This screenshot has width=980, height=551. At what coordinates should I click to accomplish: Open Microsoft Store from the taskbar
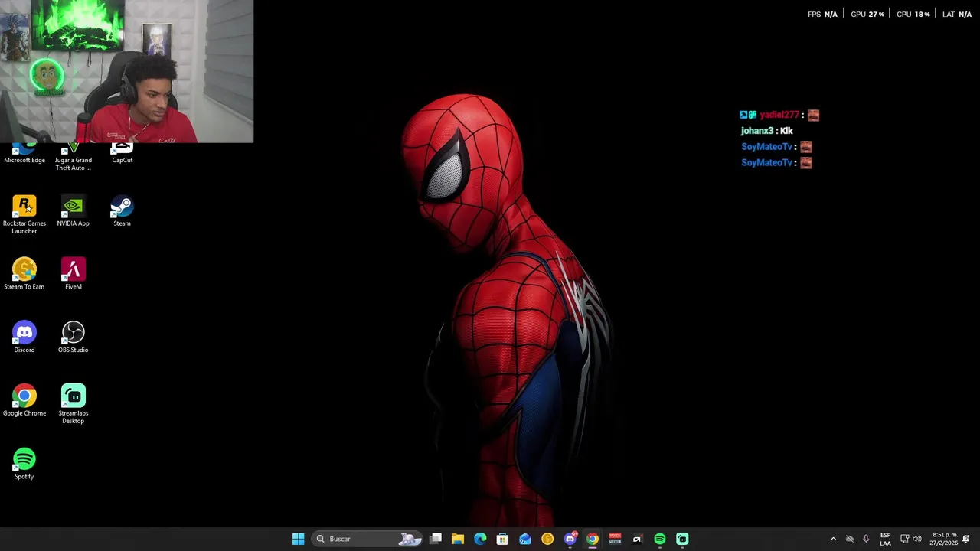click(x=502, y=539)
